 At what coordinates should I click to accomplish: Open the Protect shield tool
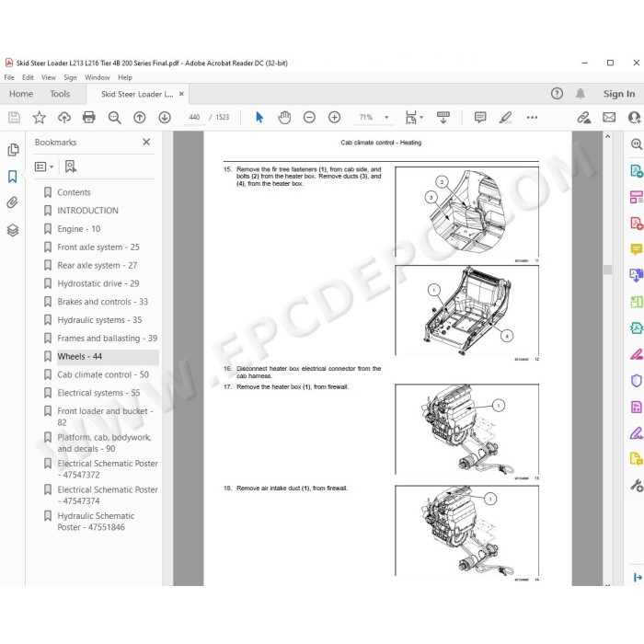click(637, 381)
